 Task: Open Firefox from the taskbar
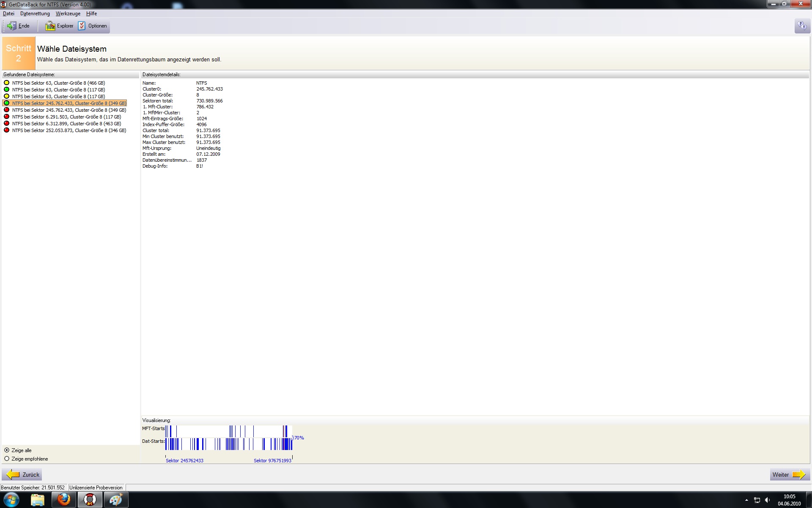64,500
